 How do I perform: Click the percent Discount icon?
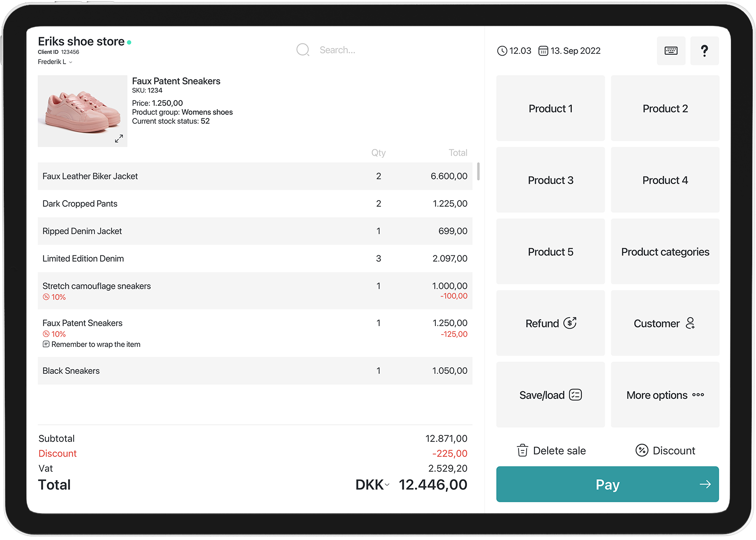642,450
